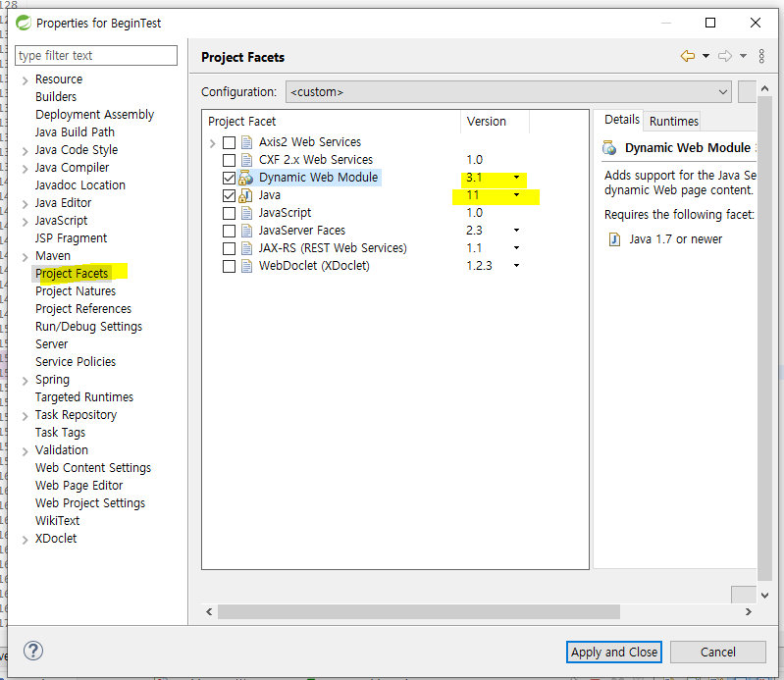Select the Builders properties page
Viewport: 784px width, 680px height.
(x=56, y=96)
